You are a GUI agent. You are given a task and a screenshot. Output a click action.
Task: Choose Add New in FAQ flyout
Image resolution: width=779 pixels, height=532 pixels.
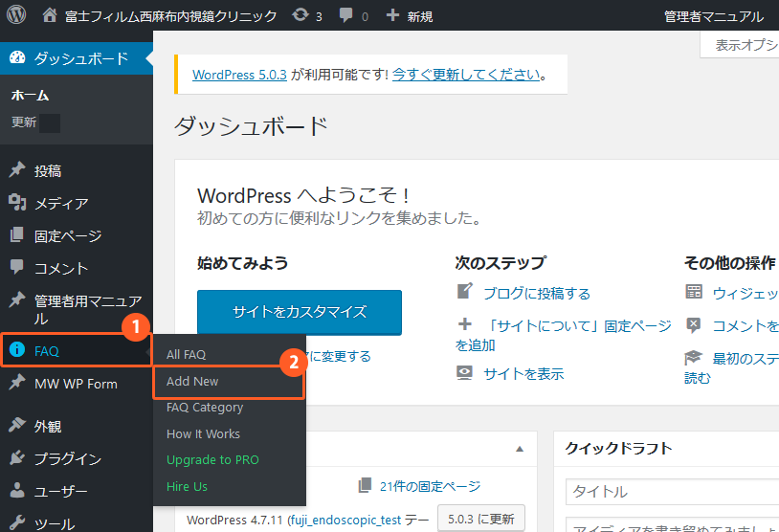click(192, 381)
